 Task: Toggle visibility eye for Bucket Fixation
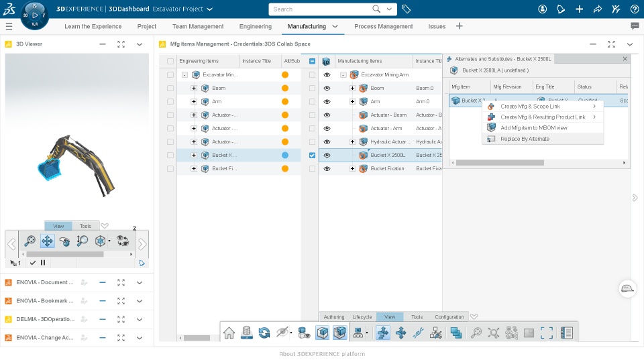click(327, 169)
